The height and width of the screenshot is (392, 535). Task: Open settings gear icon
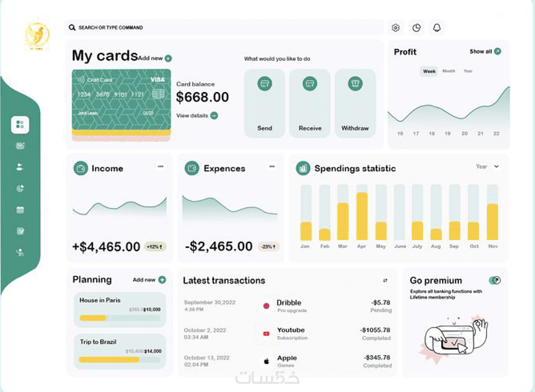pyautogui.click(x=395, y=28)
